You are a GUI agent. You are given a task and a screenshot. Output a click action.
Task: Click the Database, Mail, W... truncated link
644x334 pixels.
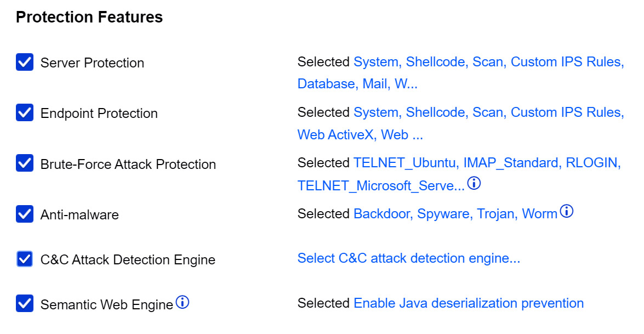pyautogui.click(x=357, y=84)
